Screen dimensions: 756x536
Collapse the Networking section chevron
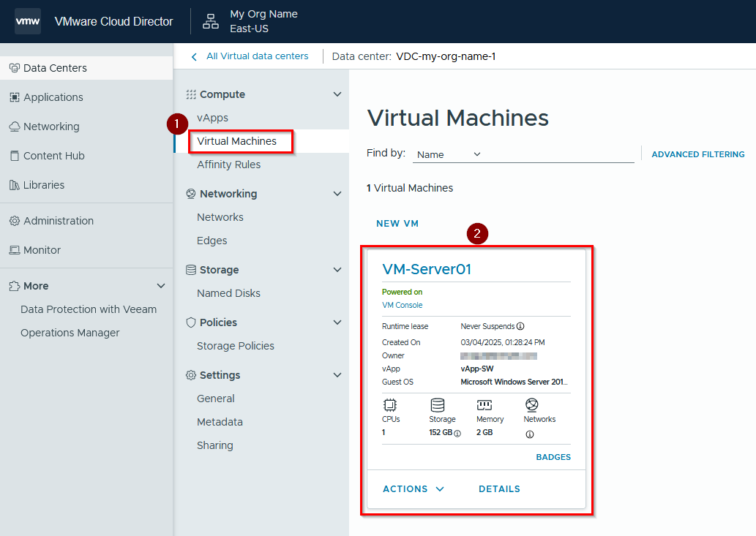(x=337, y=194)
